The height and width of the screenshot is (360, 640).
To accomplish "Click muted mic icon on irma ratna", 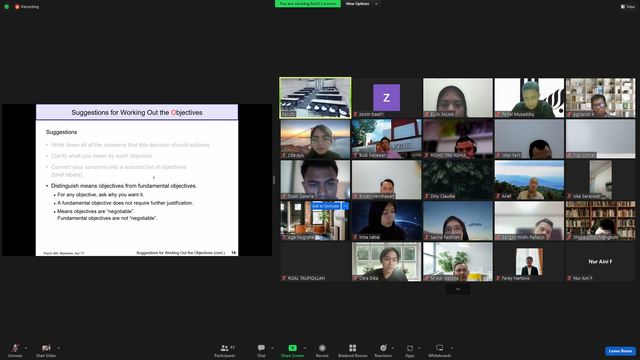I will 356,237.
